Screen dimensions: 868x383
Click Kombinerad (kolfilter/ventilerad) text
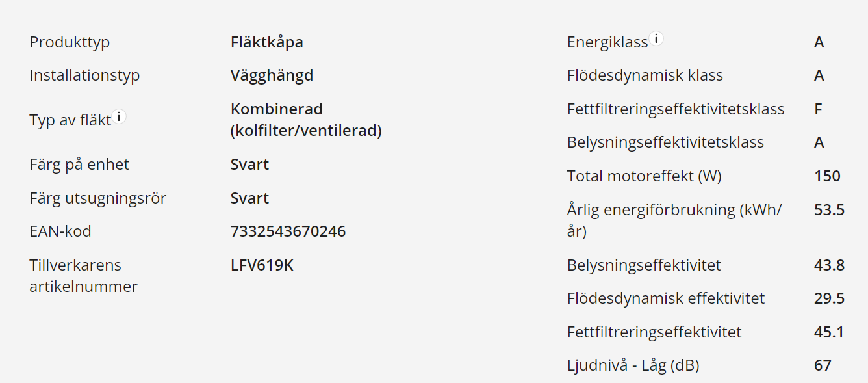(306, 120)
